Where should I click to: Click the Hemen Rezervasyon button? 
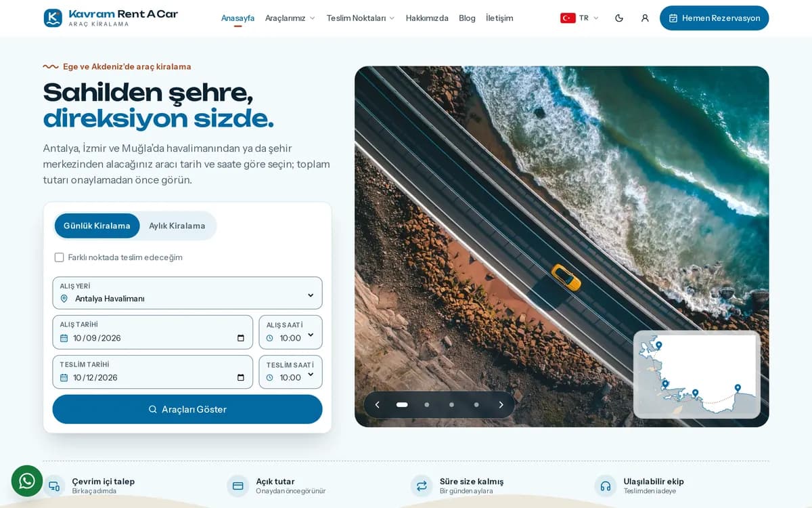pyautogui.click(x=715, y=18)
